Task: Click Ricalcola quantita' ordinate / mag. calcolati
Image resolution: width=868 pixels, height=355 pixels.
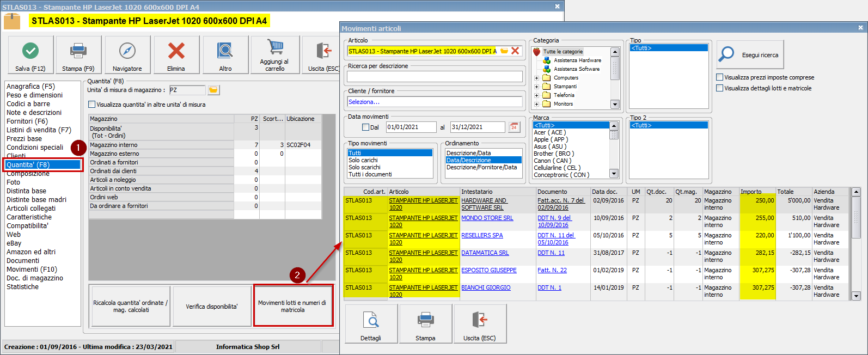Action: click(131, 307)
